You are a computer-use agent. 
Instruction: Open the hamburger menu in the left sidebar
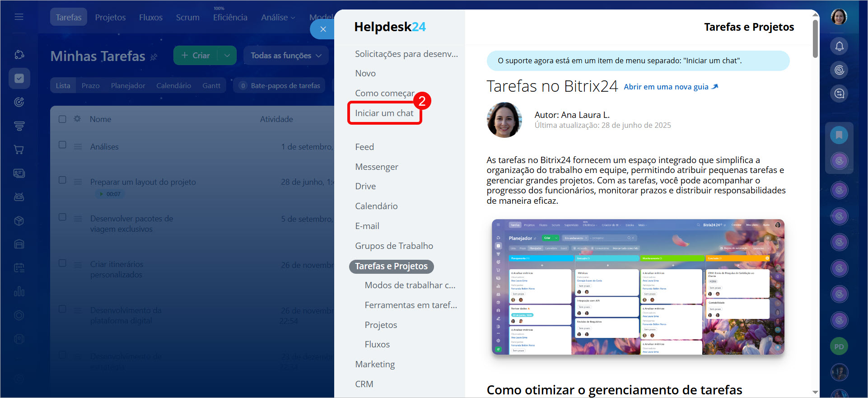coord(19,17)
